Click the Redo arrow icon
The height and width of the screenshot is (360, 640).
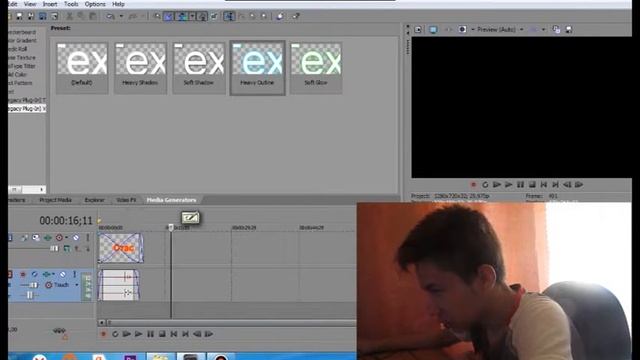[133, 16]
